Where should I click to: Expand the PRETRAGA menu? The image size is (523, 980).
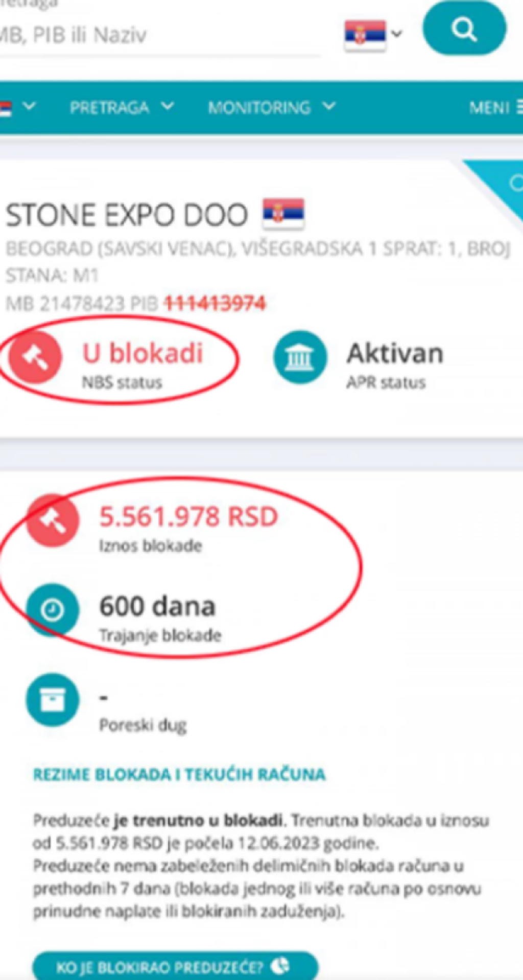(x=122, y=107)
